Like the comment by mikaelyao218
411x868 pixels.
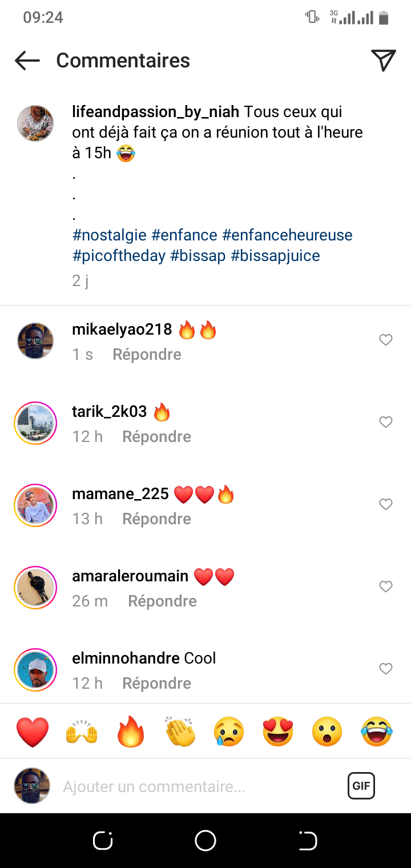pyautogui.click(x=386, y=340)
